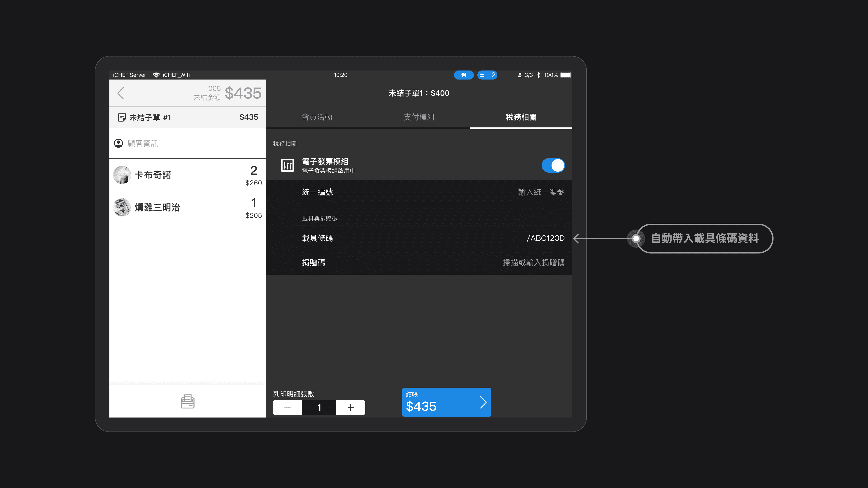This screenshot has height=488, width=868.
Task: Switch to the 支付模組 tab
Action: pyautogui.click(x=419, y=117)
